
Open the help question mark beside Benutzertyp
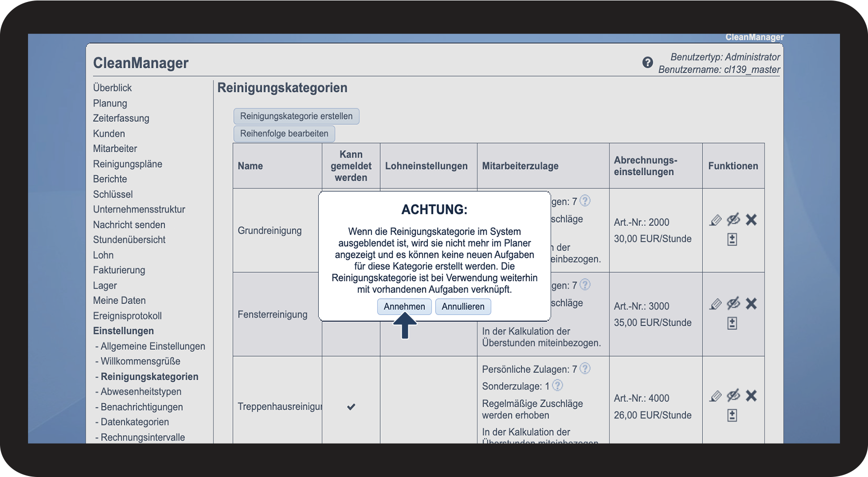pyautogui.click(x=647, y=62)
